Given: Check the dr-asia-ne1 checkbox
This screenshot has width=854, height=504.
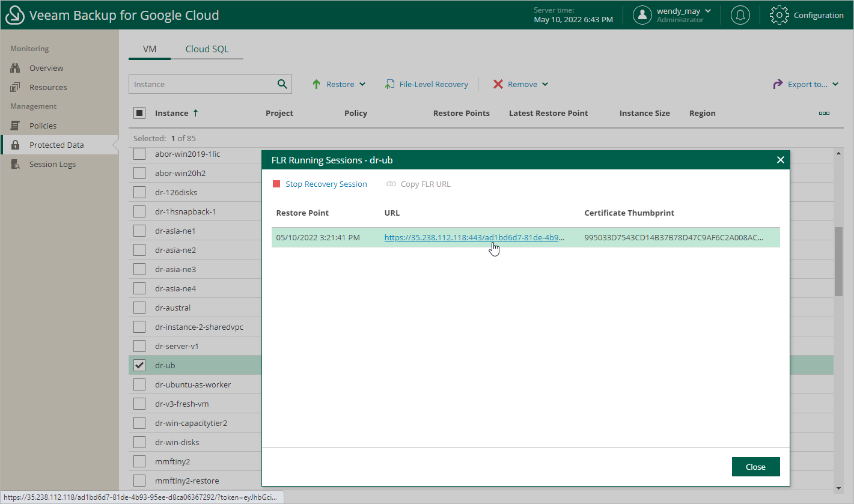Looking at the screenshot, I should click(x=139, y=231).
